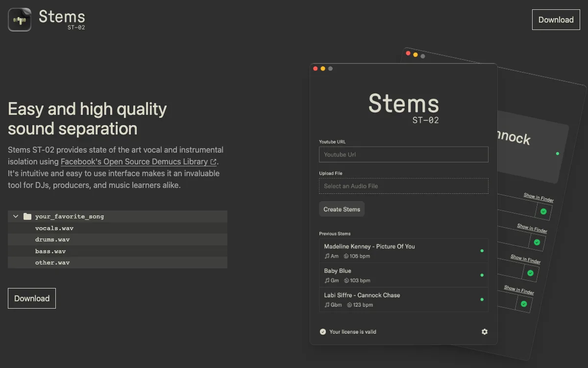The width and height of the screenshot is (588, 368).
Task: Click the Previous Stems label
Action: (335, 234)
